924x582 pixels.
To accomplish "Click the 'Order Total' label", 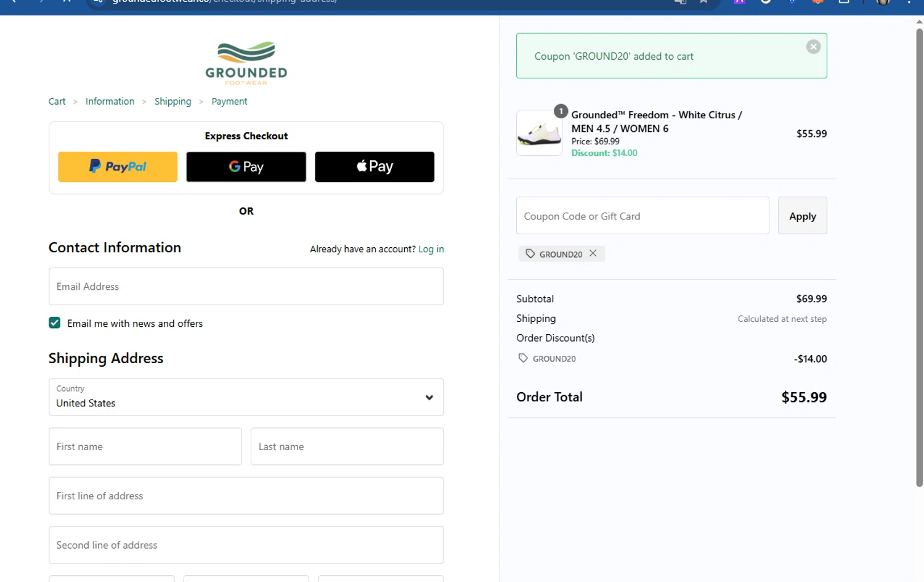I will tap(549, 397).
